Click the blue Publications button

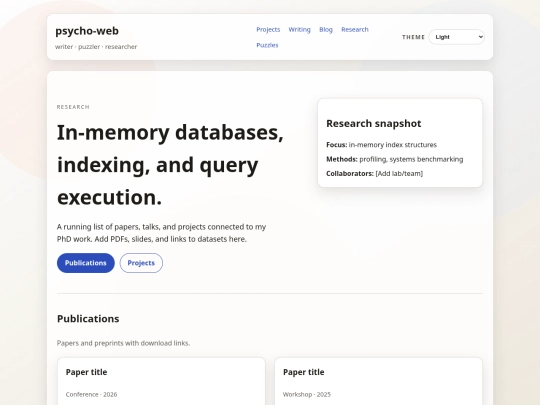click(x=86, y=263)
